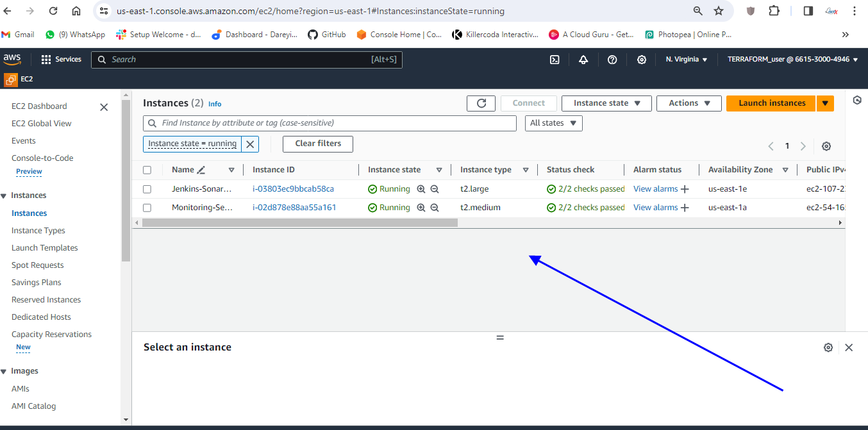Zoom in on Jenkins instance state
Screen dimensions: 868x430
pyautogui.click(x=421, y=189)
